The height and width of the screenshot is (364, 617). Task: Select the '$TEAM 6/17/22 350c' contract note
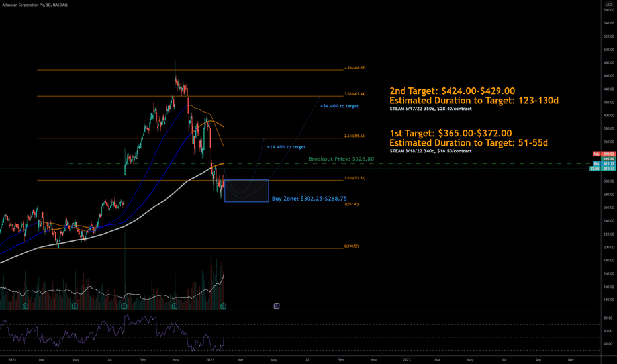pos(430,109)
